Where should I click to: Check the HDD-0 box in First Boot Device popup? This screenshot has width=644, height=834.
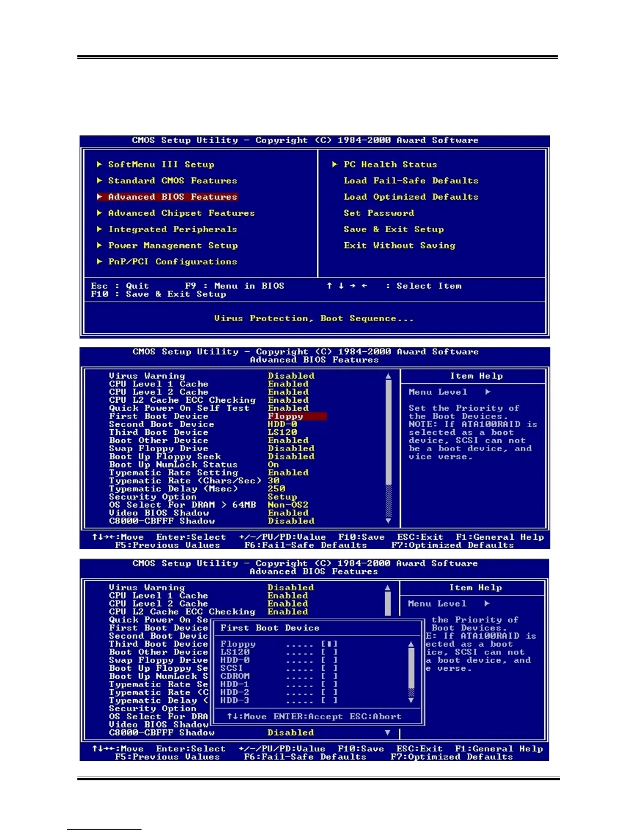click(x=329, y=660)
